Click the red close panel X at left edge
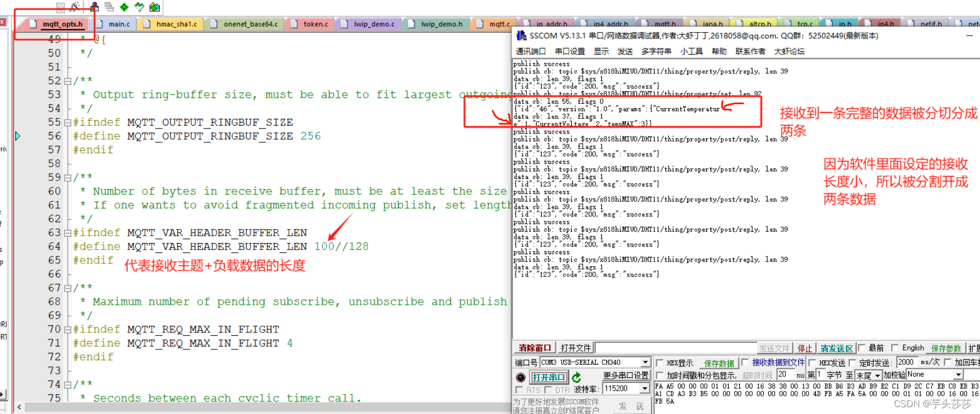This screenshot has width=980, height=414. point(2,22)
